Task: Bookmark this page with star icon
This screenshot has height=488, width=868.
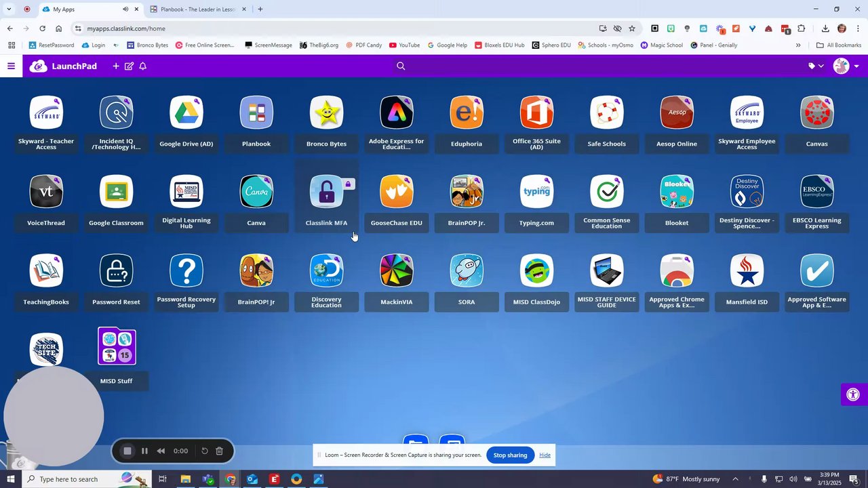Action: [632, 28]
